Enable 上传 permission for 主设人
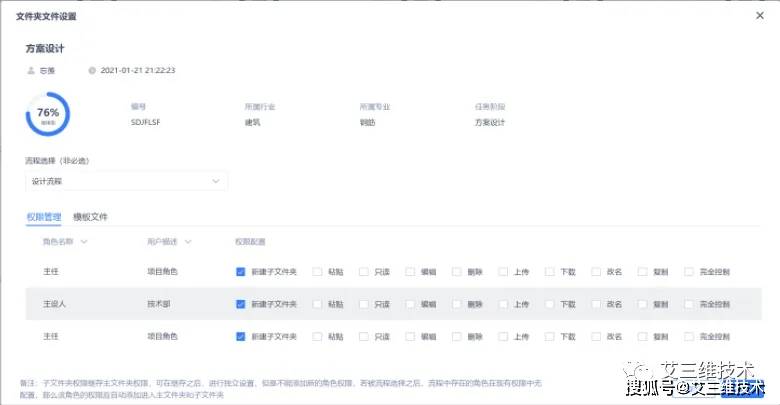The image size is (780, 405). pyautogui.click(x=503, y=304)
